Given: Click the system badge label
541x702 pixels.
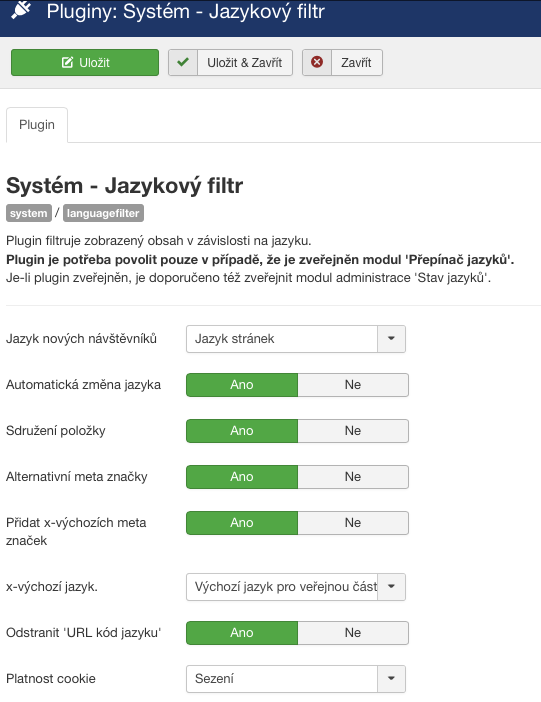Looking at the screenshot, I should pos(29,213).
